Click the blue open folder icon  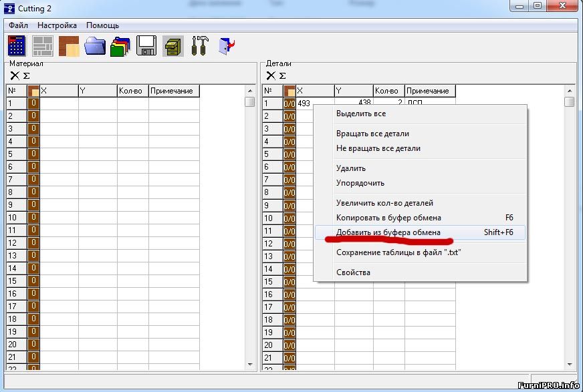(95, 46)
